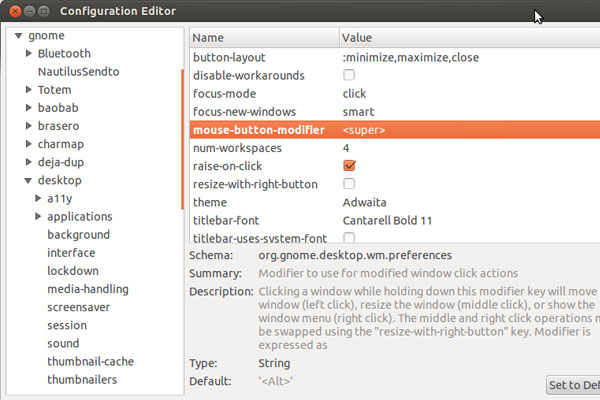Select the brasero tree label
The width and height of the screenshot is (600, 400).
59,126
